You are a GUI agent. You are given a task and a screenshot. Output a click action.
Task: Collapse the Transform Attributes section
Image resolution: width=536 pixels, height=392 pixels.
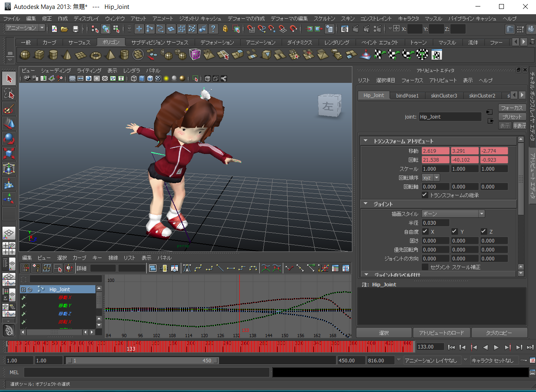tap(365, 141)
